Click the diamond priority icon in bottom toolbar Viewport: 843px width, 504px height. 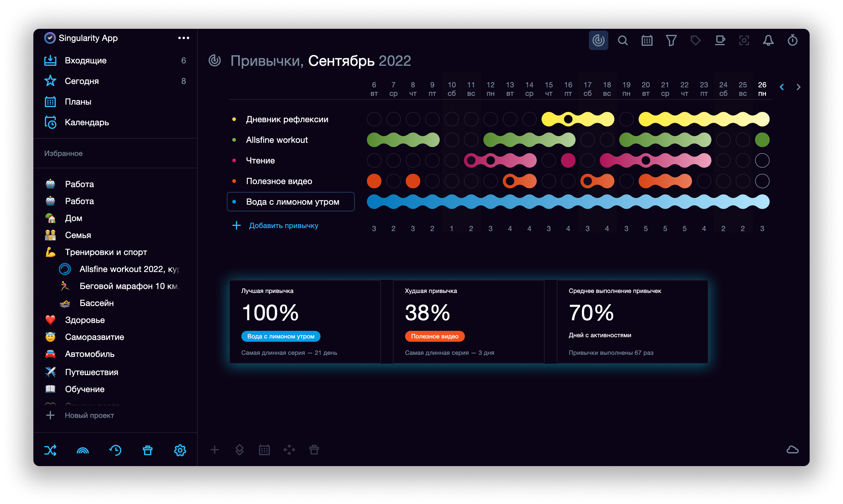(x=239, y=450)
